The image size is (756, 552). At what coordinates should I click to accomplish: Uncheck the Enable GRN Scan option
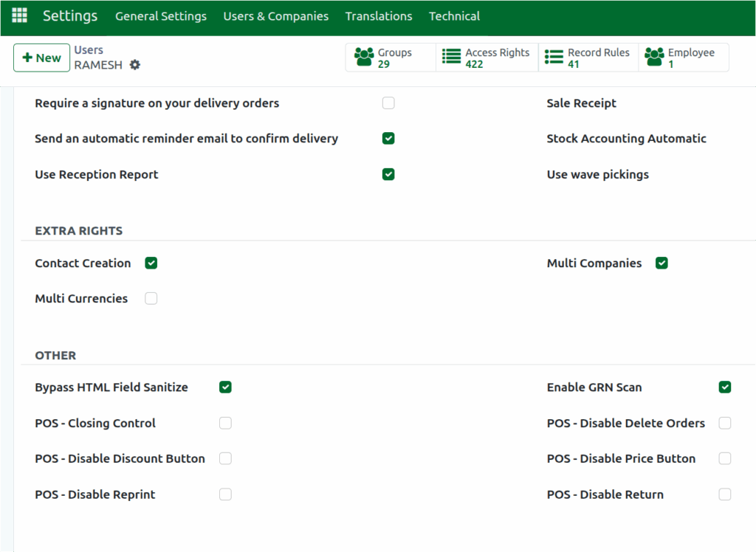725,387
